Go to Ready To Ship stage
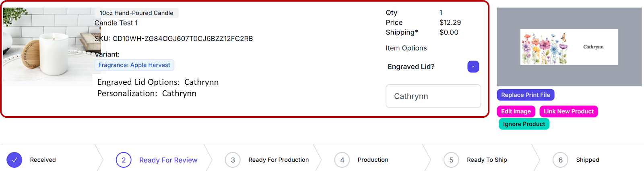The image size is (644, 171). (x=487, y=160)
